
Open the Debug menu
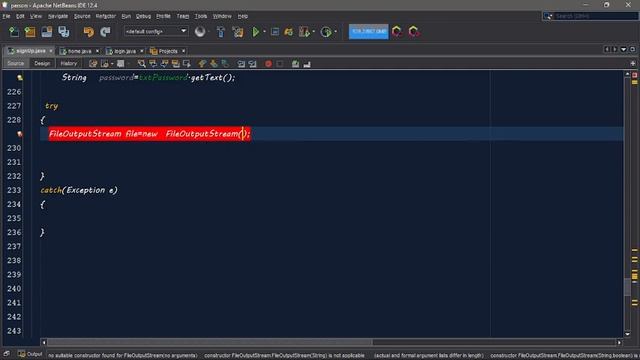pyautogui.click(x=143, y=16)
